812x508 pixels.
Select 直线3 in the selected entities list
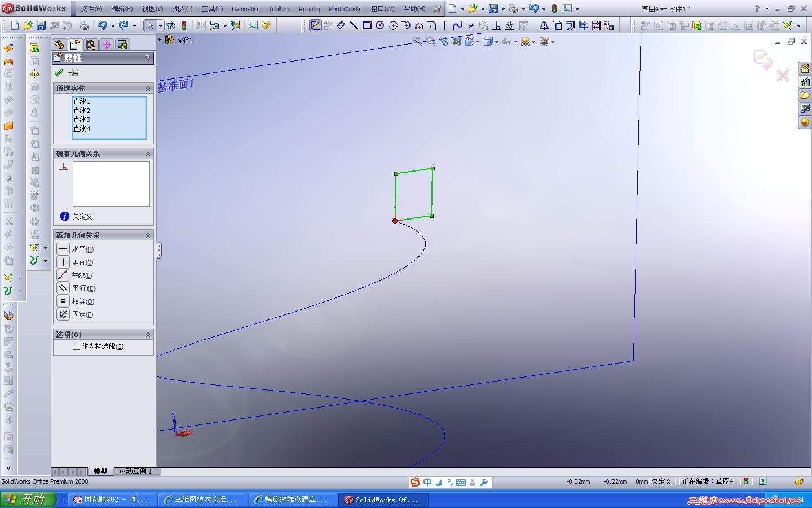[x=82, y=120]
